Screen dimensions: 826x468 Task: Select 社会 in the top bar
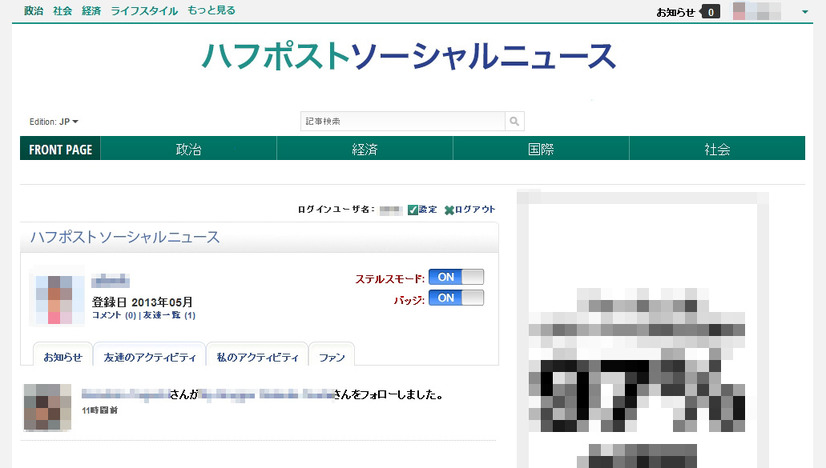62,11
